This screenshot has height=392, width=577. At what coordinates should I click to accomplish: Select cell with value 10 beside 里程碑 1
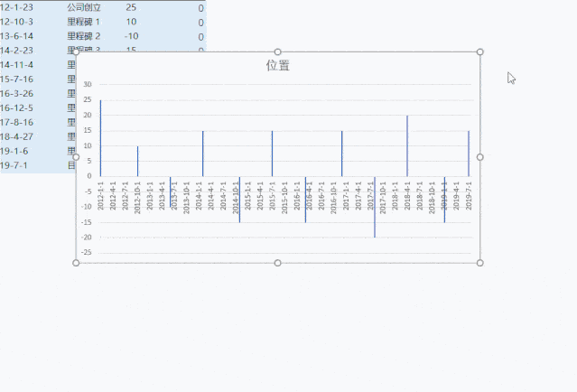[x=131, y=22]
